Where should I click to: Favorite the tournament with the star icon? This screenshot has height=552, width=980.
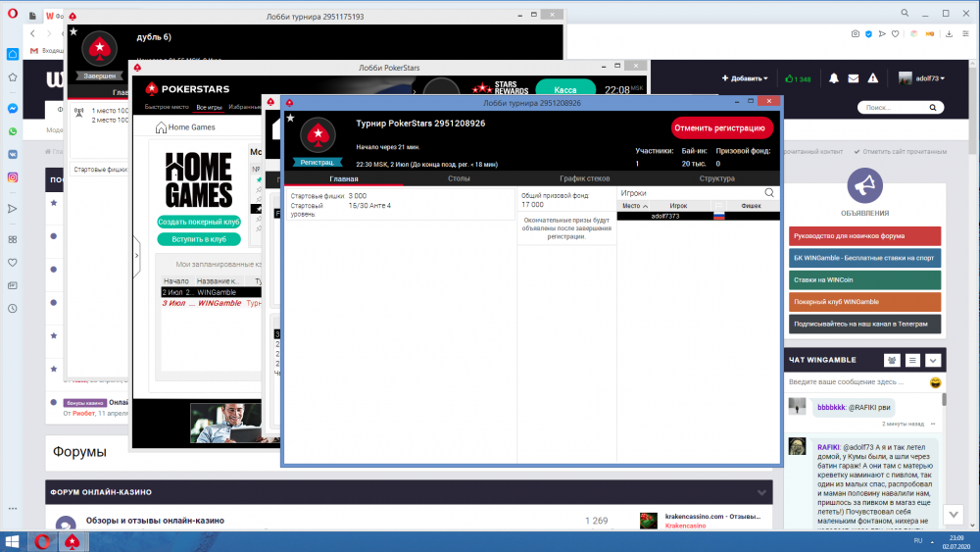point(290,118)
